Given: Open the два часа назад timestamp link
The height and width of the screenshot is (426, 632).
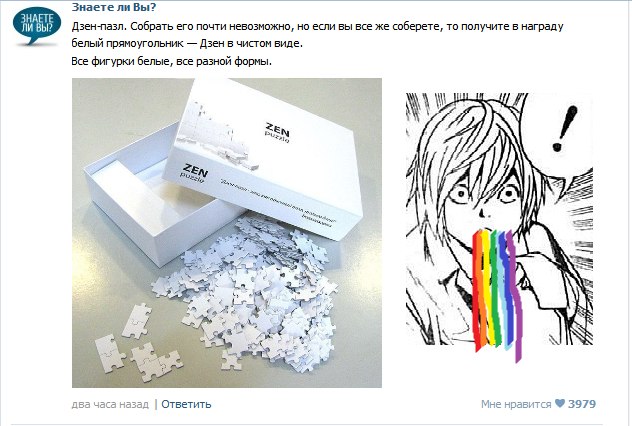Looking at the screenshot, I should coord(110,404).
